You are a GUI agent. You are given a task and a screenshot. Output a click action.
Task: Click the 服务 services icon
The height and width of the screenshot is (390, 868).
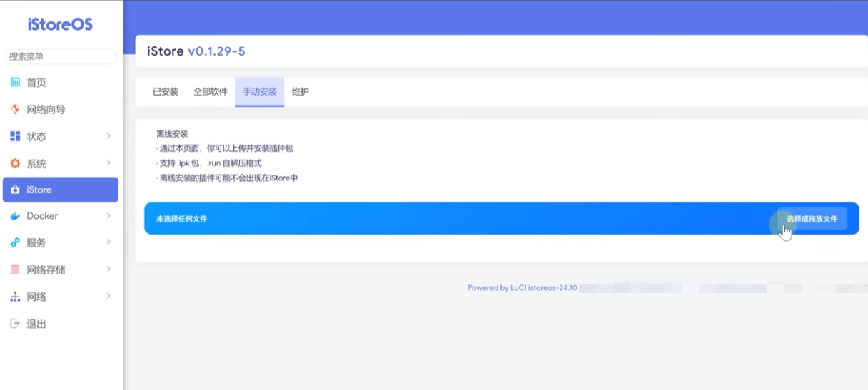pos(15,243)
